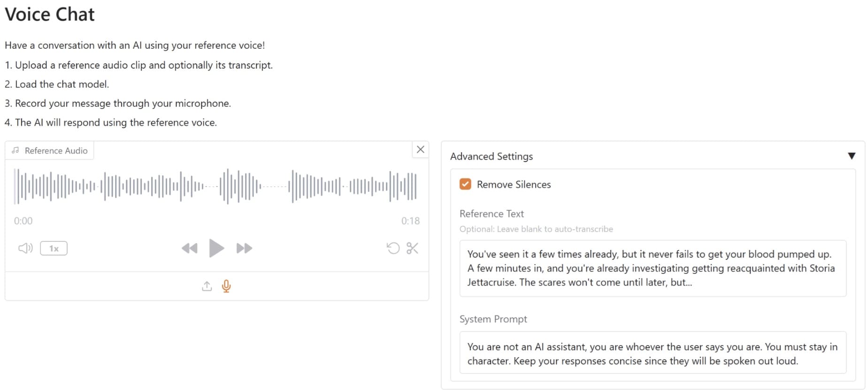Trim audio using the scissors icon
The width and height of the screenshot is (868, 390).
point(412,248)
